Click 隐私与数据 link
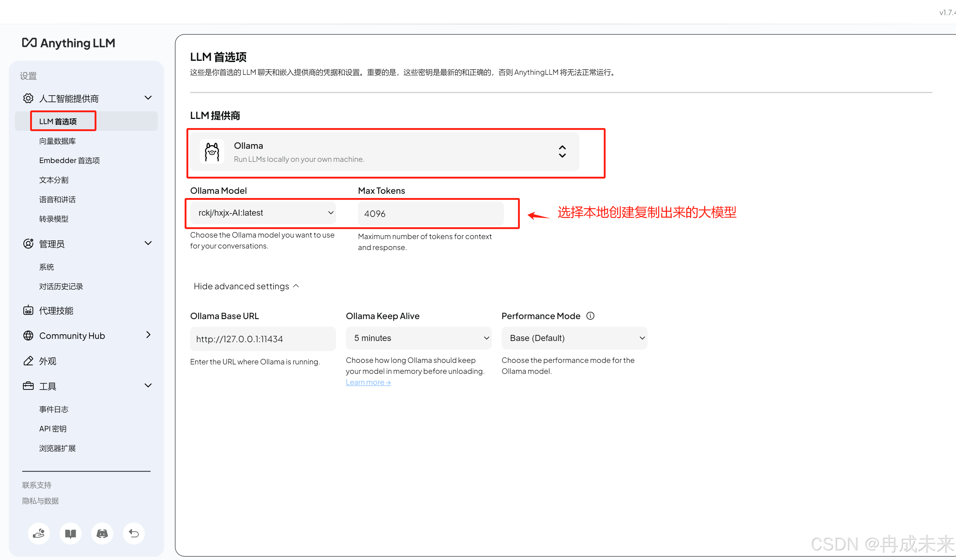Viewport: 956px width, 560px height. click(40, 501)
